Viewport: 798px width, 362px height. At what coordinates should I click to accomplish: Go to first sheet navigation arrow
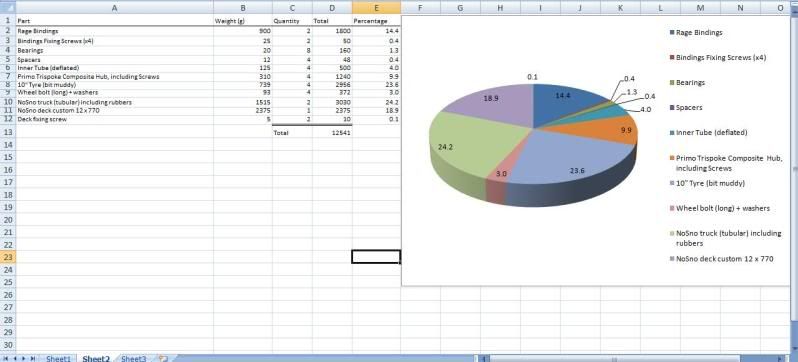pyautogui.click(x=6, y=358)
